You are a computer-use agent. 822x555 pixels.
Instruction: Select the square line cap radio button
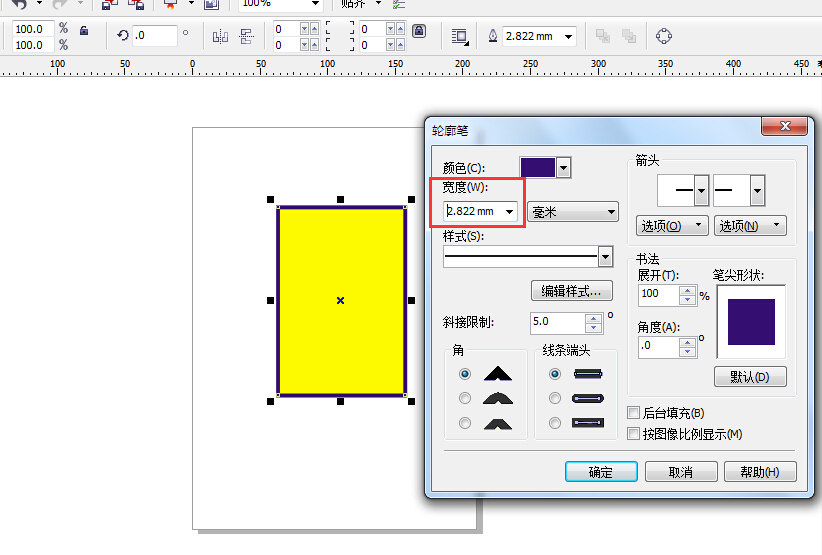pos(555,374)
